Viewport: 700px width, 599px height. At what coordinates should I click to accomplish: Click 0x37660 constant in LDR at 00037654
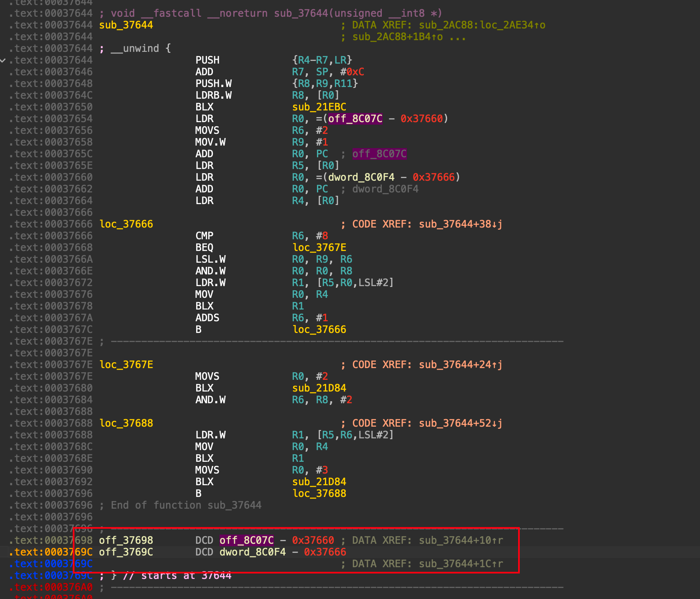pos(422,119)
